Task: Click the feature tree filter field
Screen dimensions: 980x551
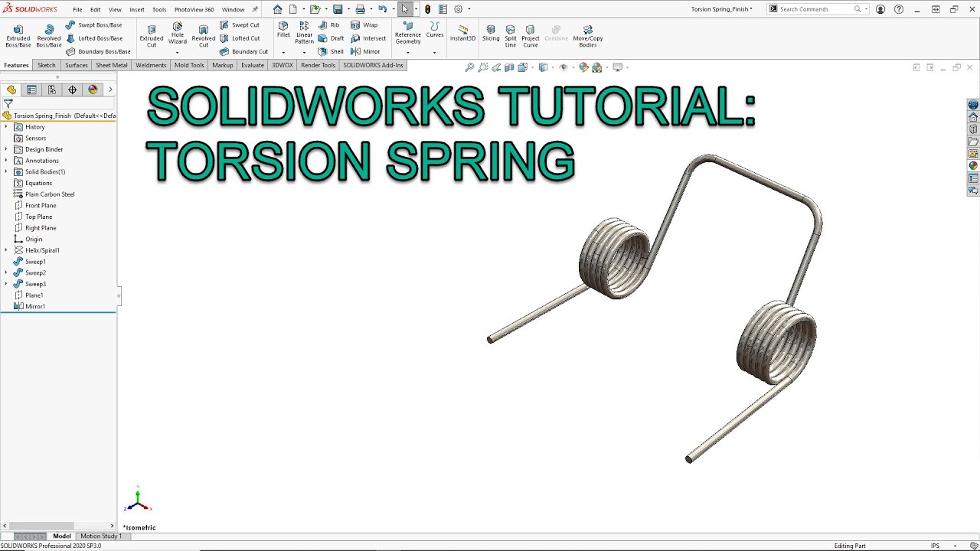Action: coord(60,103)
